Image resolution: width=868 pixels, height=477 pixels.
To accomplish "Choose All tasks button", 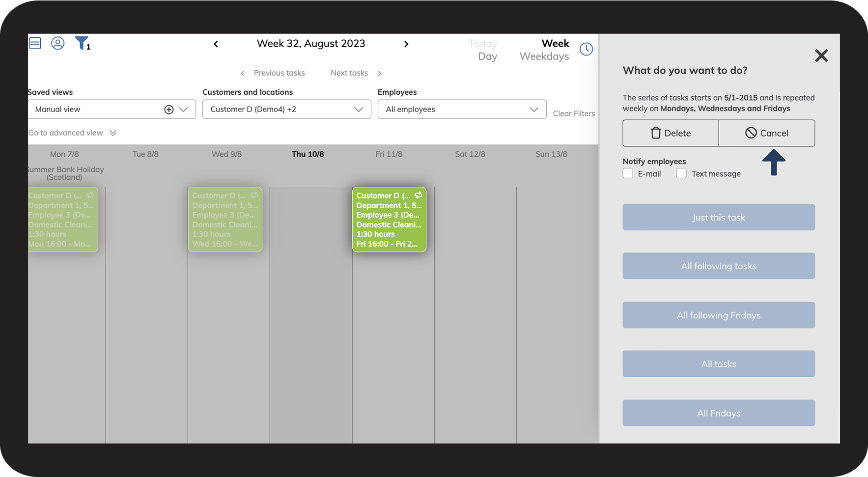I will point(719,364).
